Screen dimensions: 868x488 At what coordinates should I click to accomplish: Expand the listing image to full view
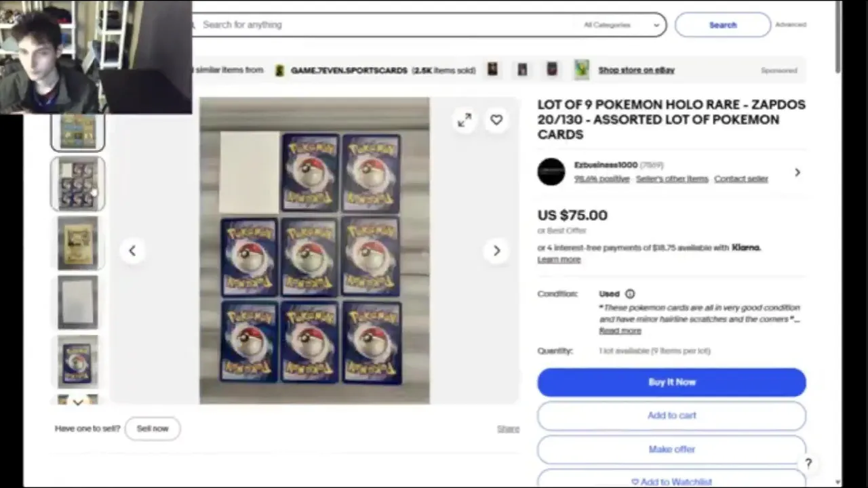(465, 120)
